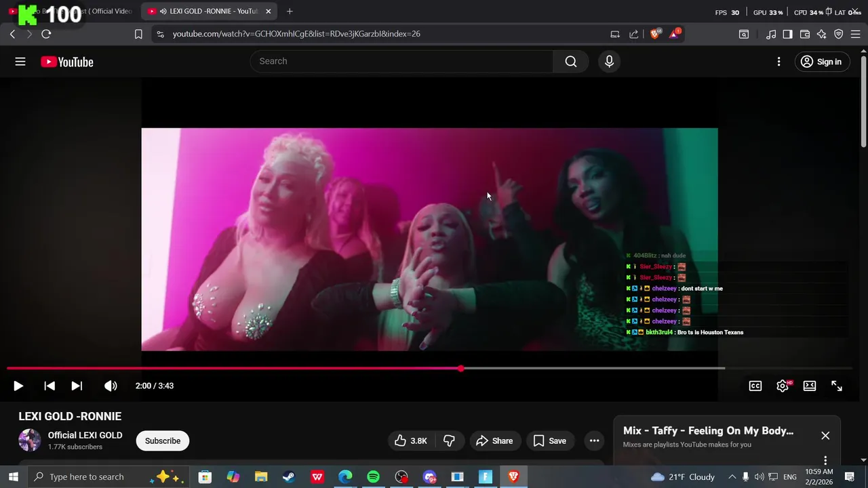Click the URL address bar
868x488 pixels.
(380, 34)
